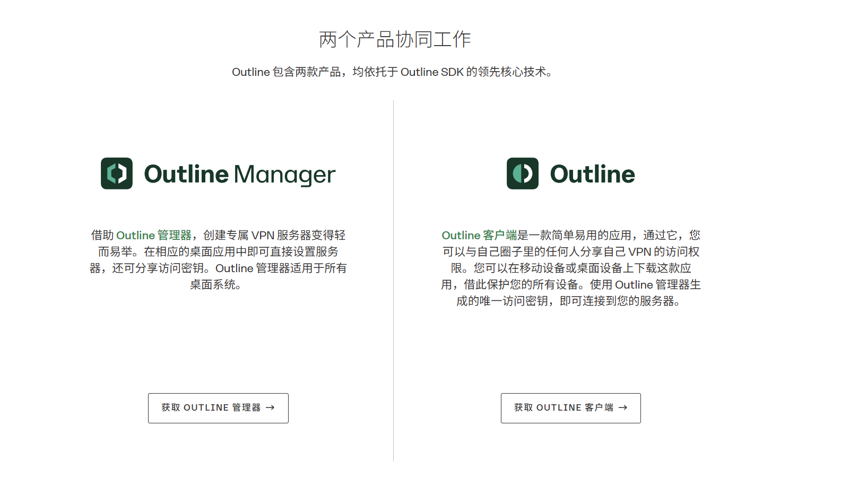Click the arrow in the 获取 OUTLINE 客户端 button
The width and height of the screenshot is (867, 504).
[x=623, y=407]
